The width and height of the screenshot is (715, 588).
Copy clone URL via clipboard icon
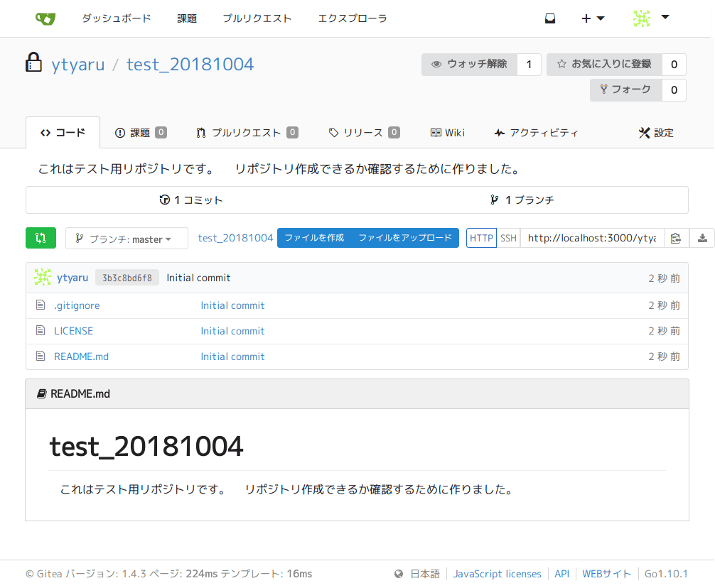pyautogui.click(x=675, y=238)
